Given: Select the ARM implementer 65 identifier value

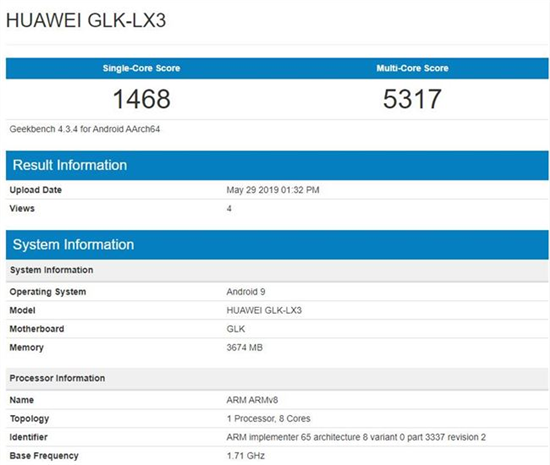Looking at the screenshot, I should tap(356, 437).
